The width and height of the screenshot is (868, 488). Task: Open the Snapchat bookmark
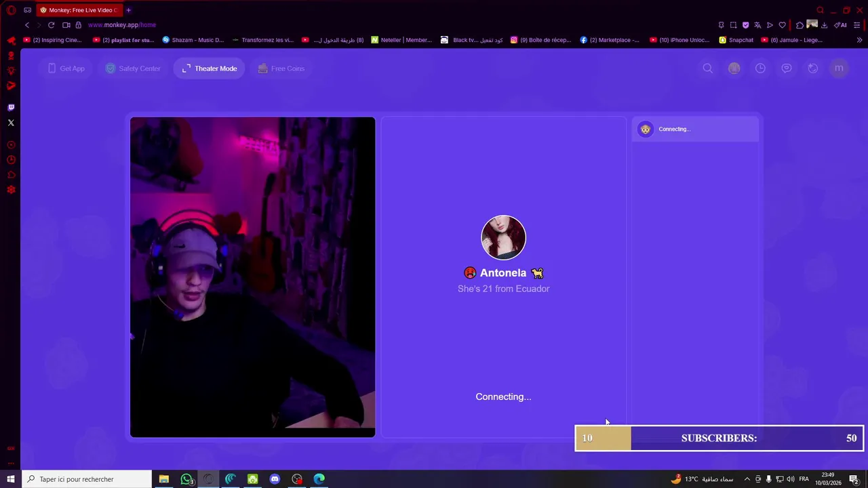click(x=736, y=40)
